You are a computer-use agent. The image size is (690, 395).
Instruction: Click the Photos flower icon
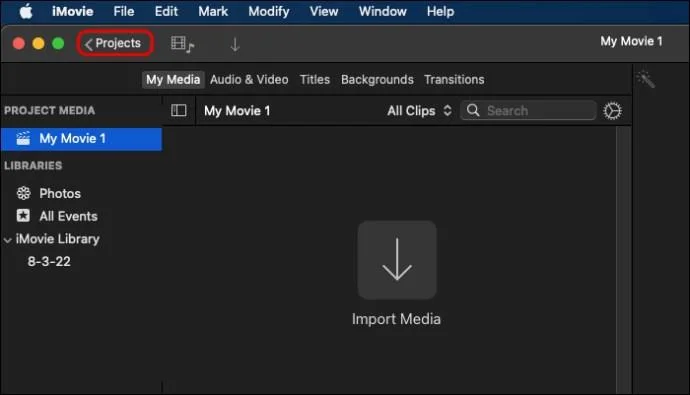(23, 193)
